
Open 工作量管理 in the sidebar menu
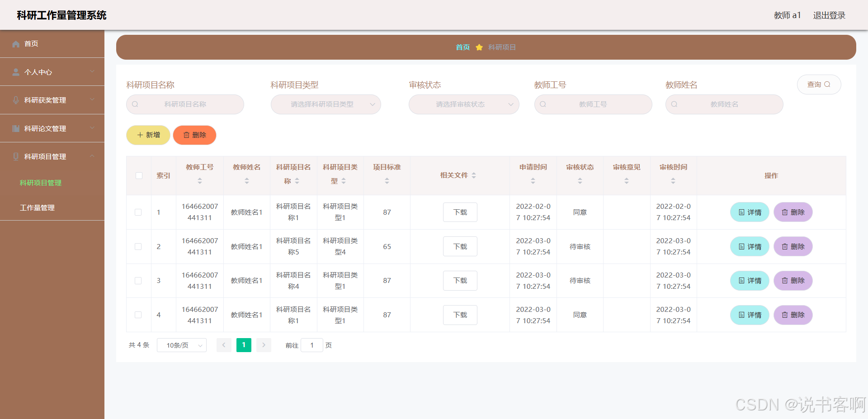point(37,208)
